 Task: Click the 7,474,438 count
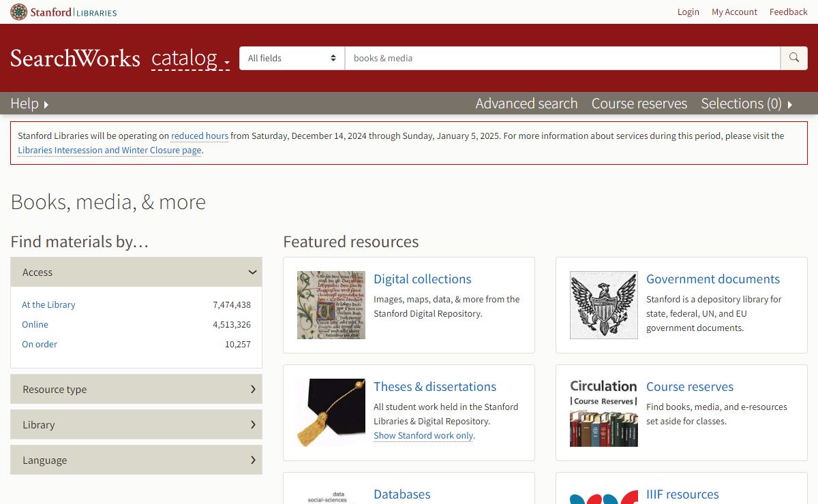tap(232, 304)
